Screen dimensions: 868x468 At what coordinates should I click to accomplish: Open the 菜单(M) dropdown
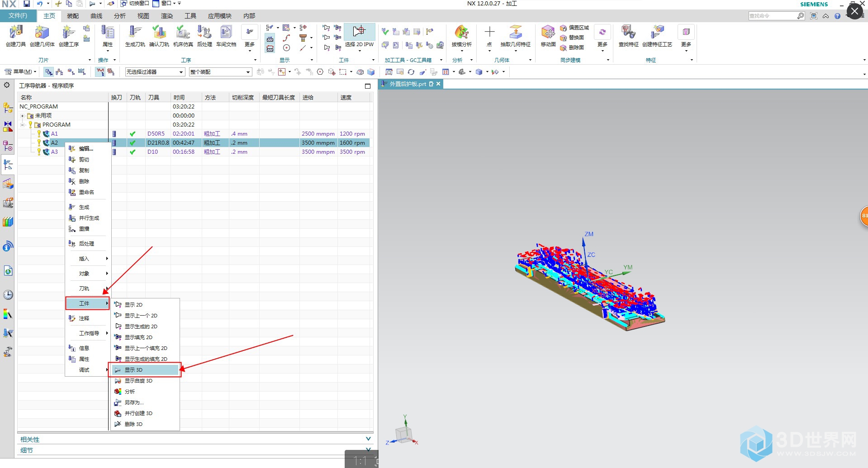coord(20,71)
